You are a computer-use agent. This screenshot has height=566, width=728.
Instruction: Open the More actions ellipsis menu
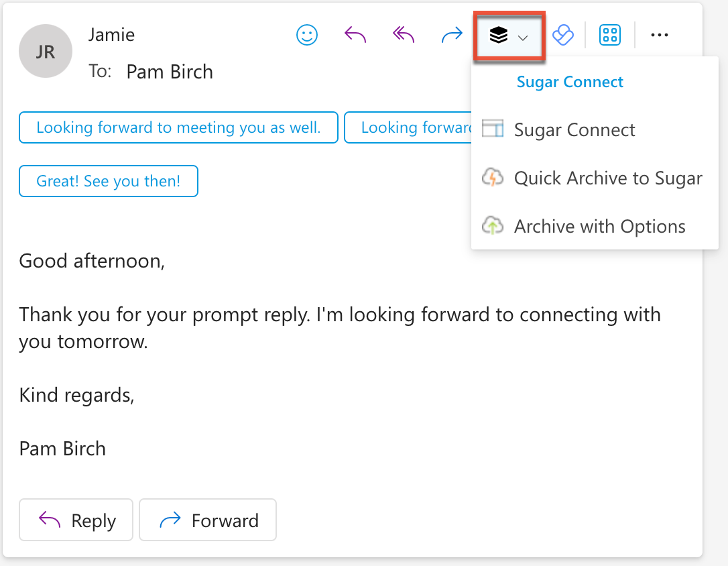tap(660, 36)
